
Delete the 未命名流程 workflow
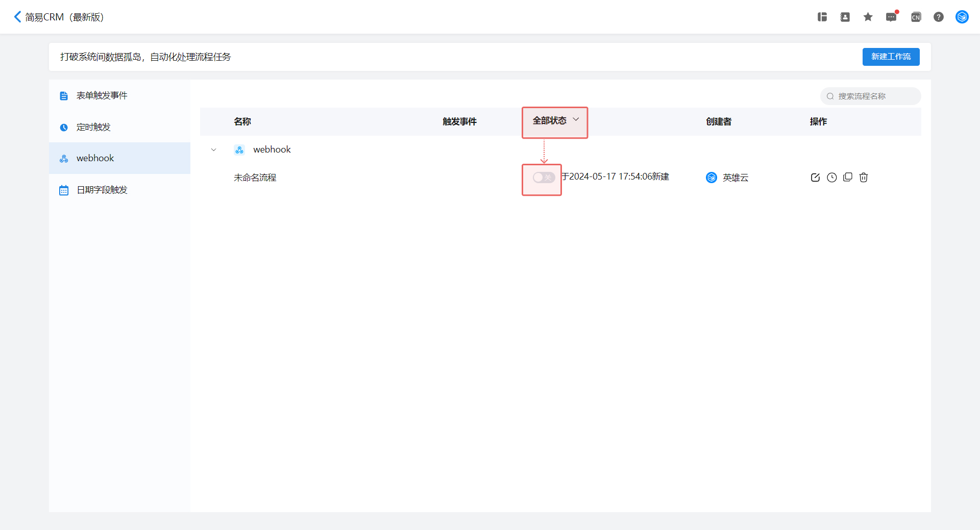[864, 178]
